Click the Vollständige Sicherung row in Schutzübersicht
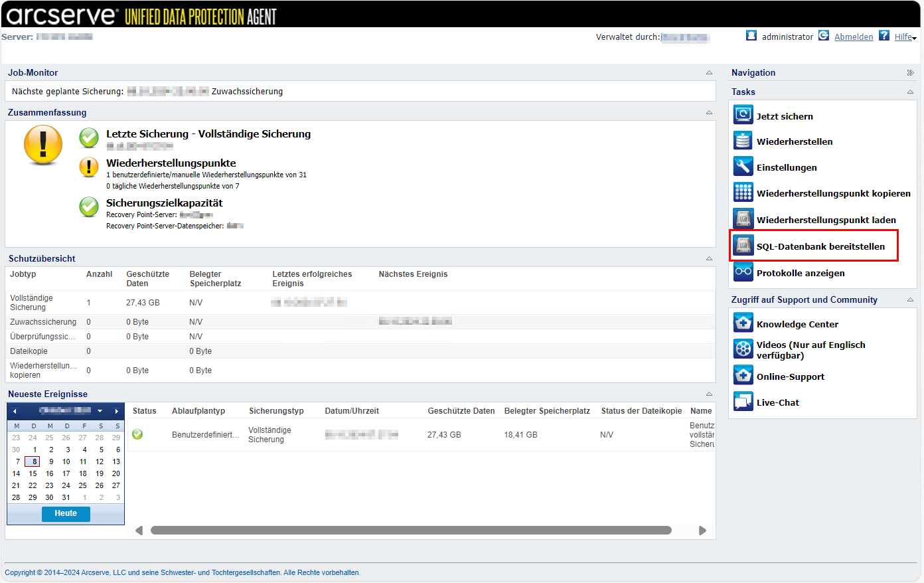 click(x=360, y=302)
